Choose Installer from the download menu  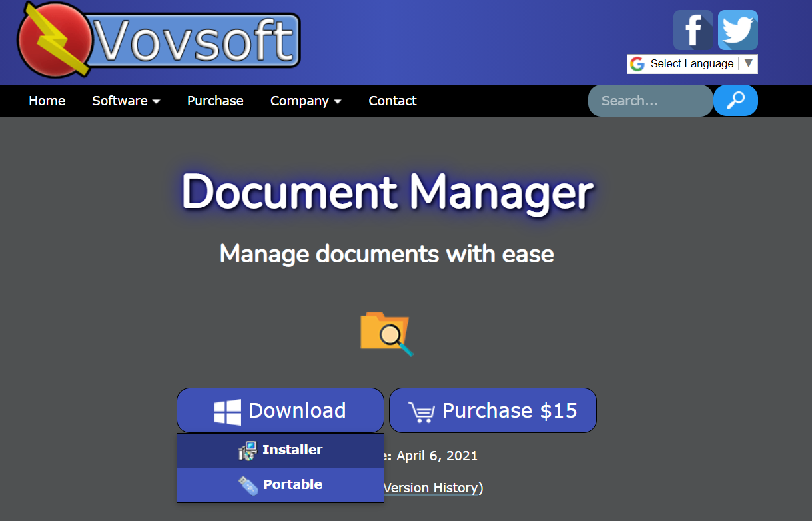(280, 451)
